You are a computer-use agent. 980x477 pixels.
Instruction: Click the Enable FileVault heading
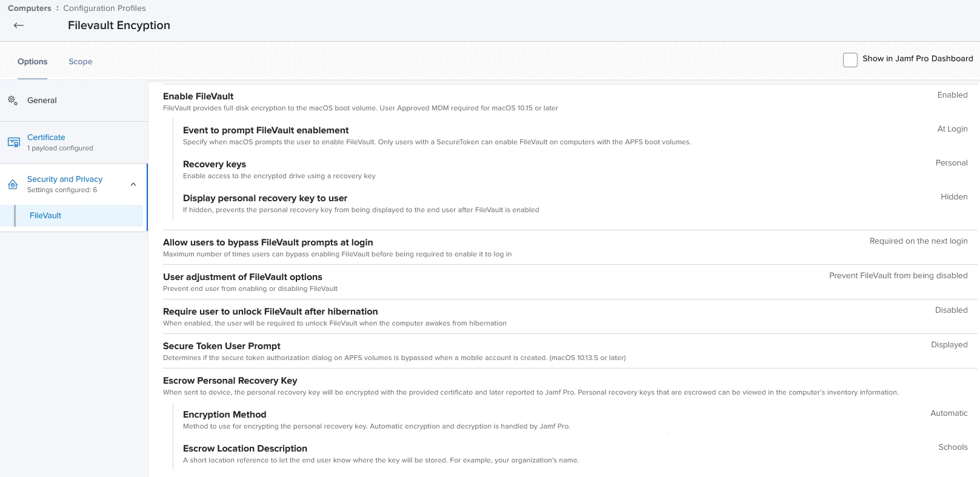(x=198, y=96)
